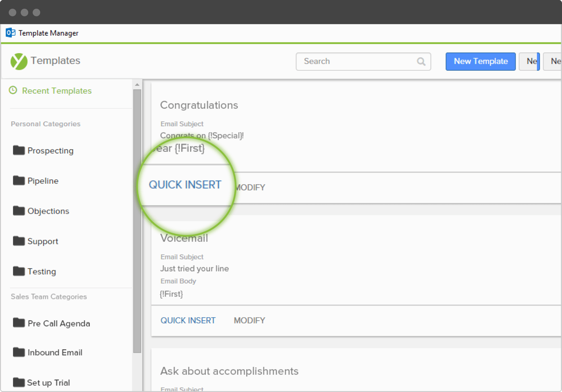Click the New Template button

pyautogui.click(x=481, y=61)
